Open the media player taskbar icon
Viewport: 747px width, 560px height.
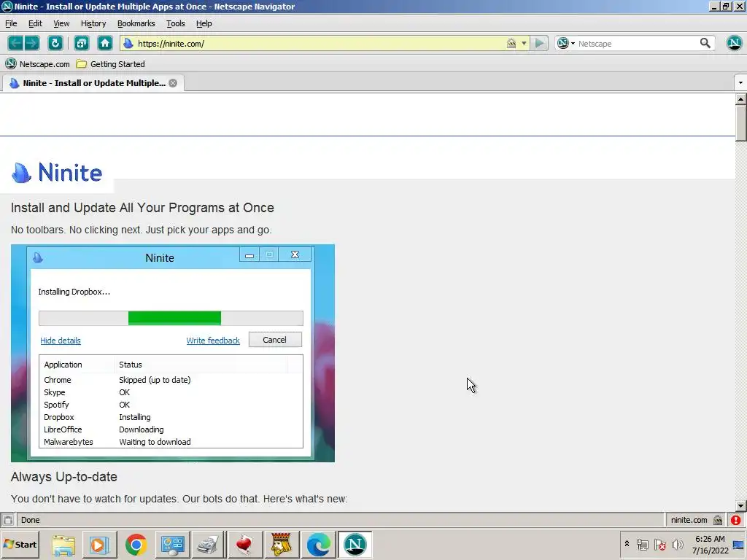pos(99,545)
